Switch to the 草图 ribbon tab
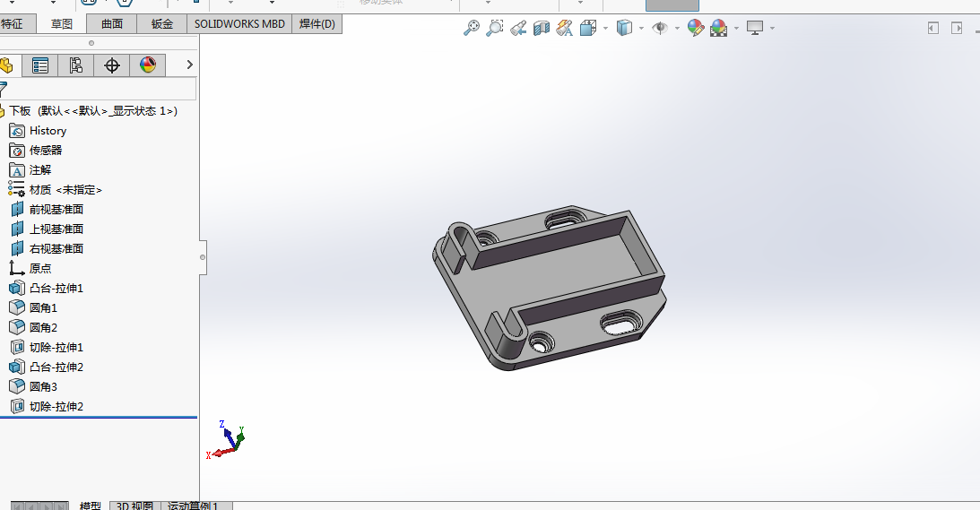 61,23
